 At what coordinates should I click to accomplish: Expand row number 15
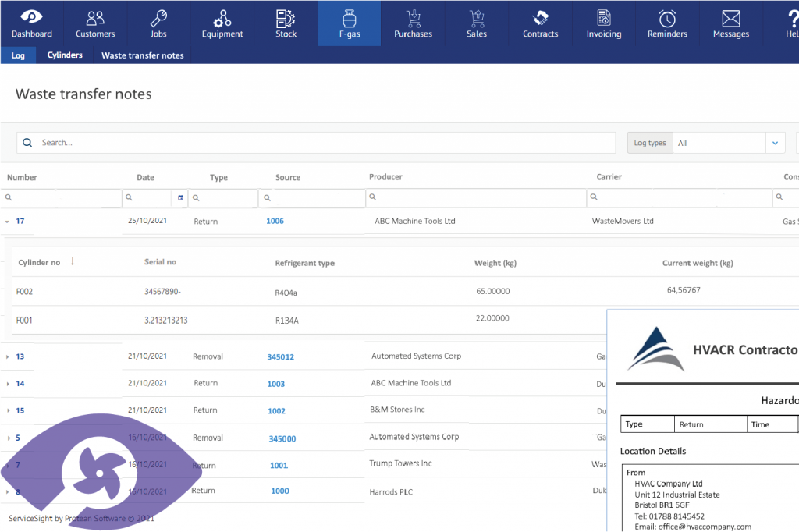point(8,411)
